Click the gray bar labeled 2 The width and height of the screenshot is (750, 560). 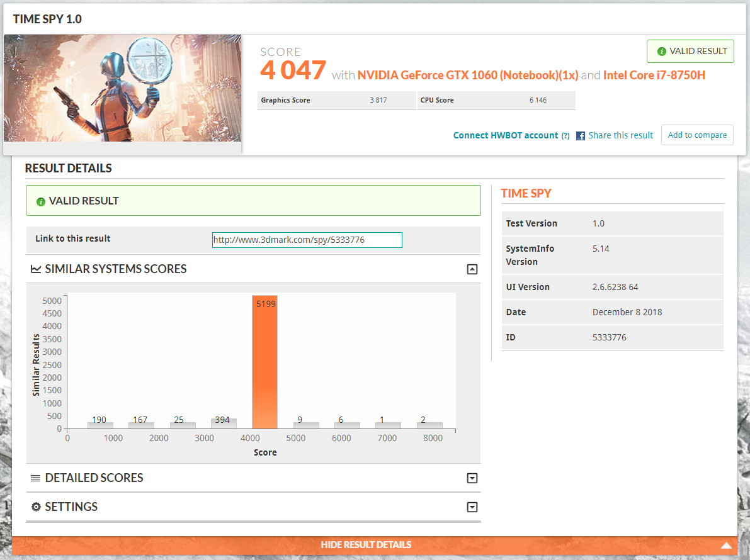point(429,425)
